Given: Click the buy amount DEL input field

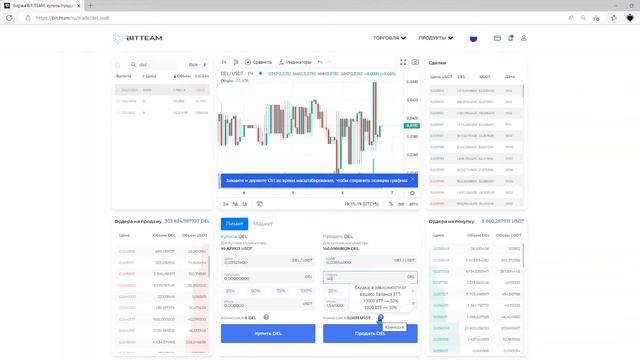Looking at the screenshot, I should (x=268, y=277).
